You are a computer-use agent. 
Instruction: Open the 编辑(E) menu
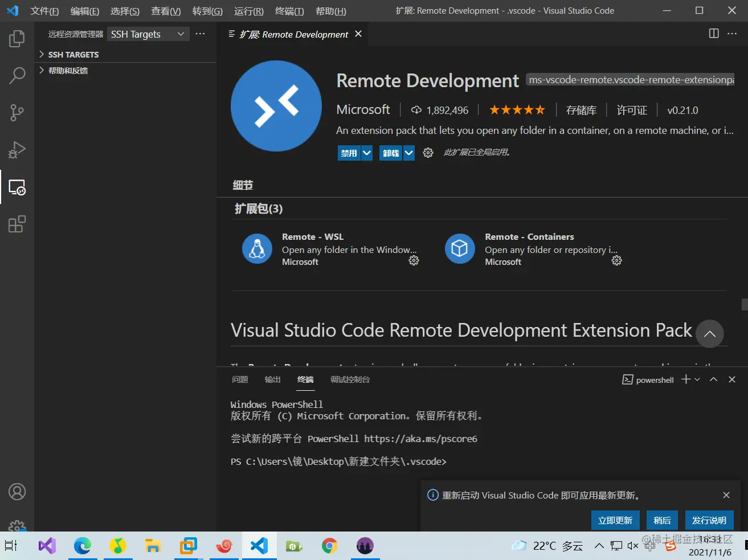point(85,11)
